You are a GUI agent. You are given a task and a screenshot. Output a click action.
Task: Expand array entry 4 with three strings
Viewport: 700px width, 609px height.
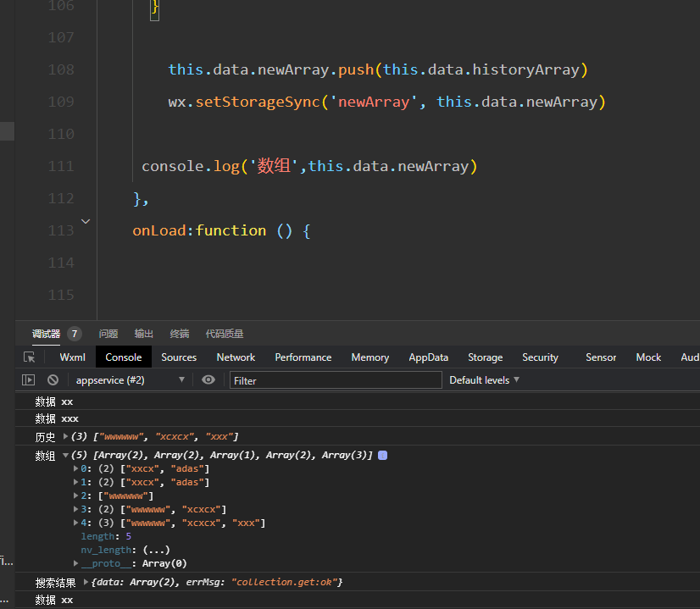click(75, 523)
